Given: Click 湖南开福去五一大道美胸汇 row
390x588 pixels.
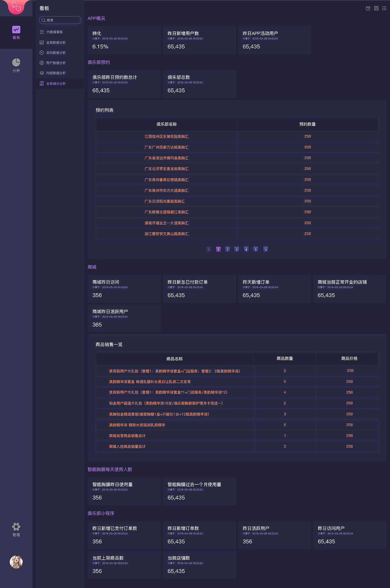Looking at the screenshot, I should [x=237, y=223].
